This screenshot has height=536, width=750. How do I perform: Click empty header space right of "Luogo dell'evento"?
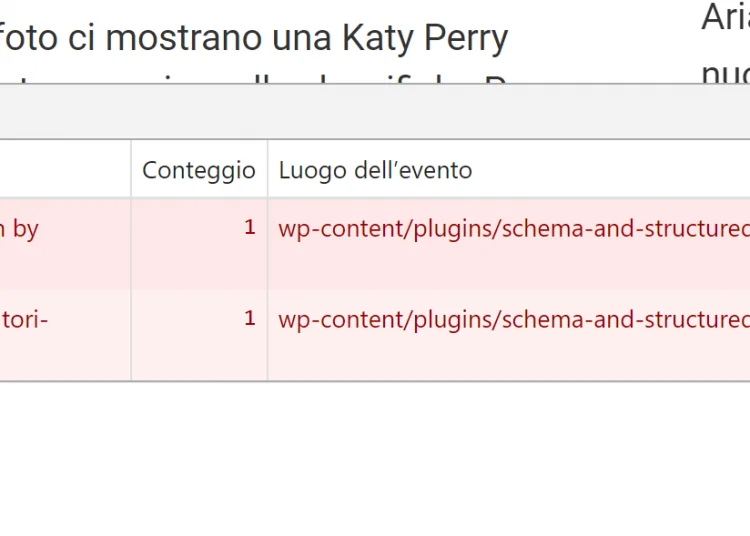point(620,170)
